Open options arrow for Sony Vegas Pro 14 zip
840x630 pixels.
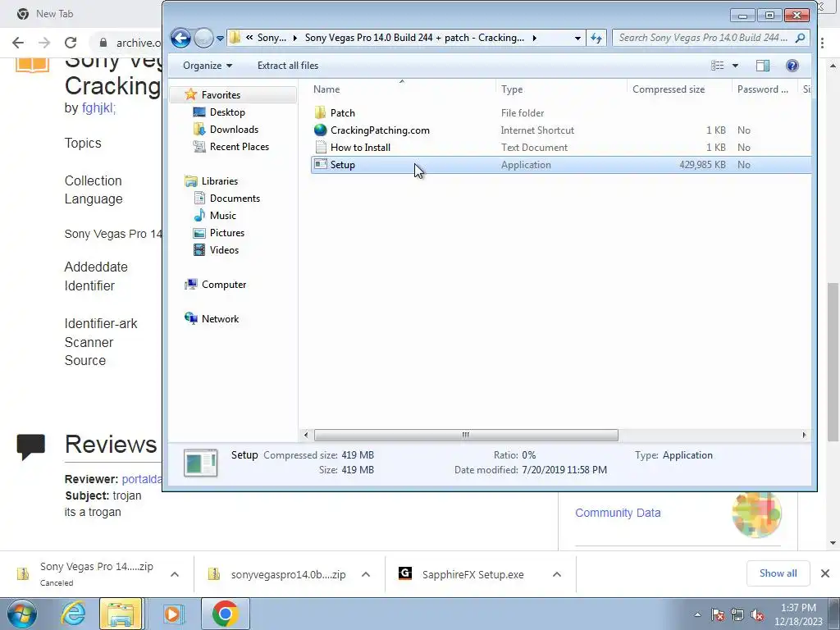tap(175, 574)
